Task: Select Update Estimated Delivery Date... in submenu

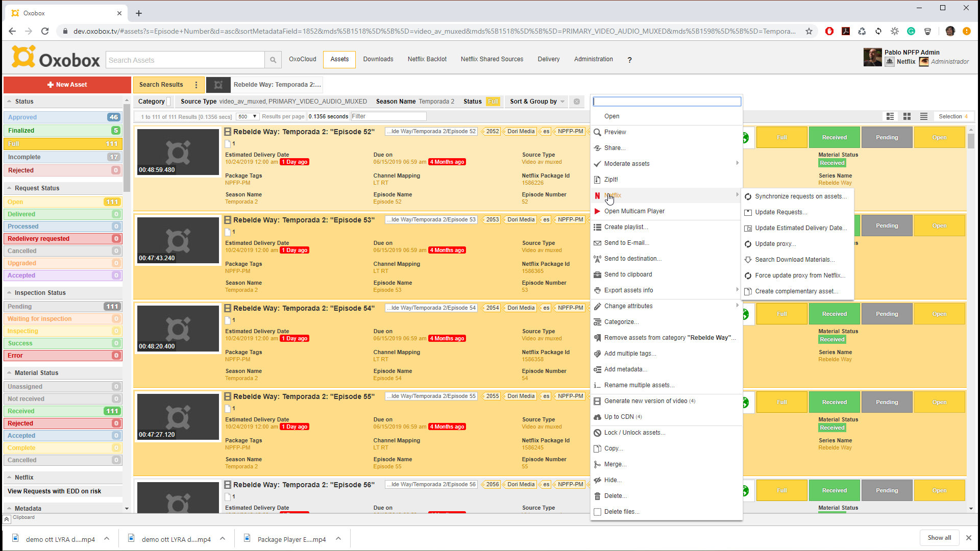Action: pyautogui.click(x=797, y=228)
